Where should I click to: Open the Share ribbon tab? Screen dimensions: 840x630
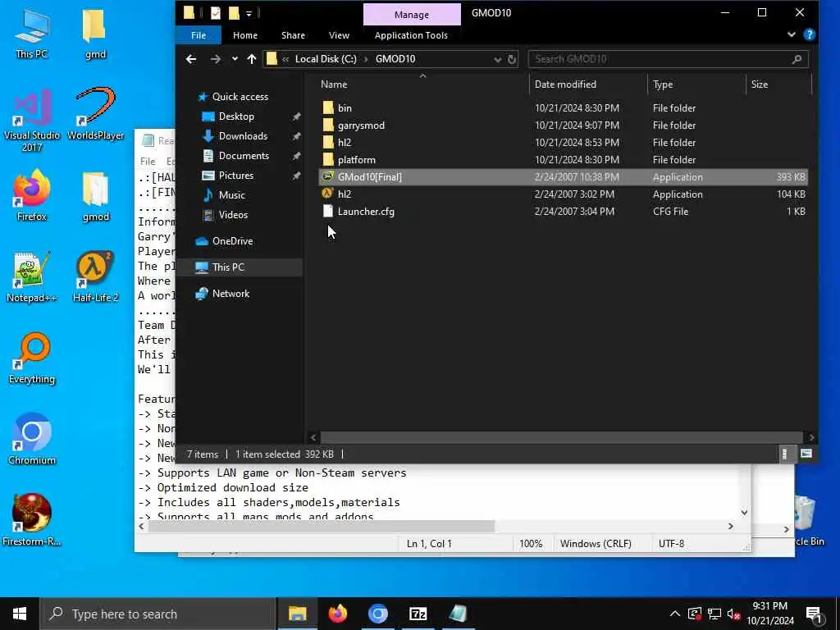pos(293,35)
